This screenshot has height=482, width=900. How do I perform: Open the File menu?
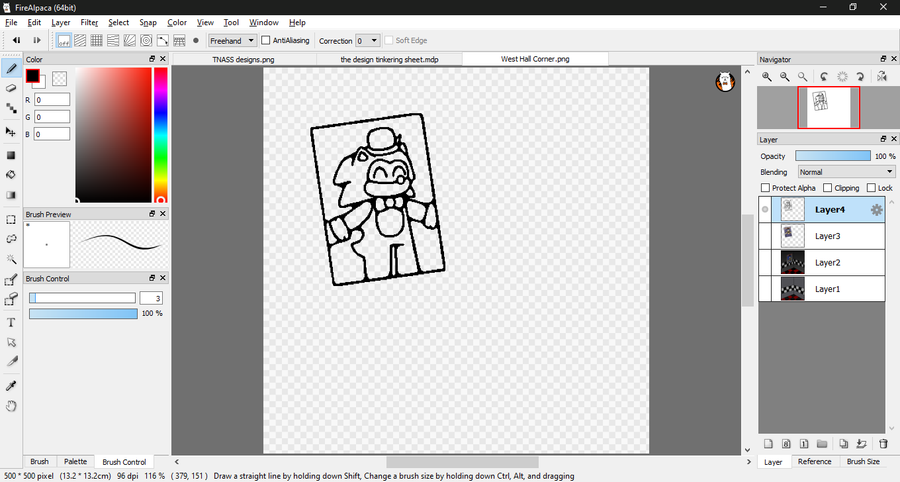point(11,22)
